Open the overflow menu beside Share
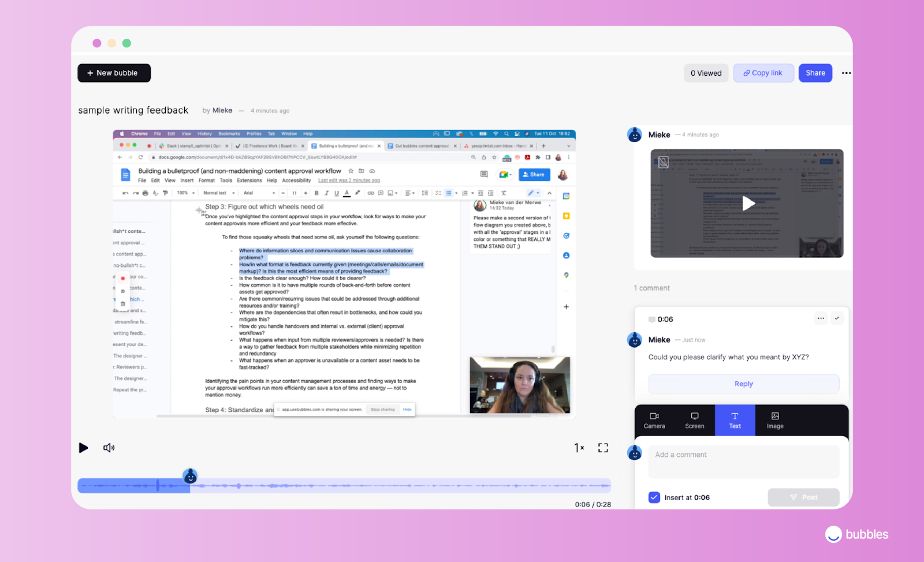 846,73
